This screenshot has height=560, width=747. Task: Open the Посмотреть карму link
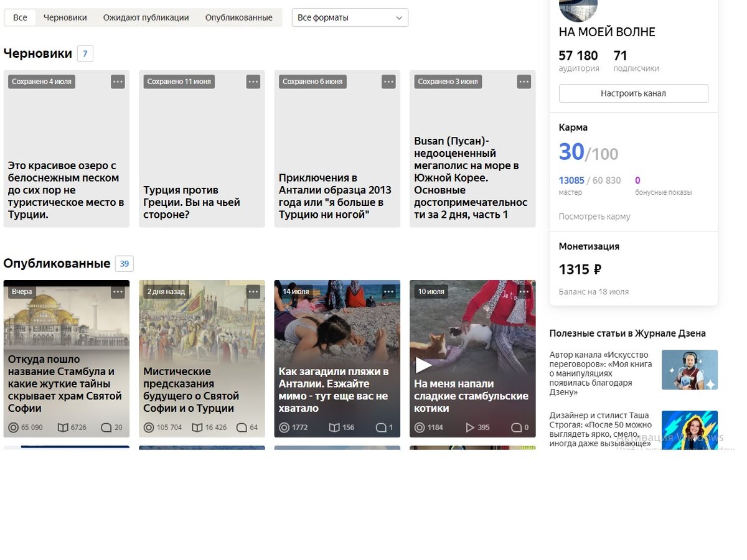pyautogui.click(x=594, y=217)
